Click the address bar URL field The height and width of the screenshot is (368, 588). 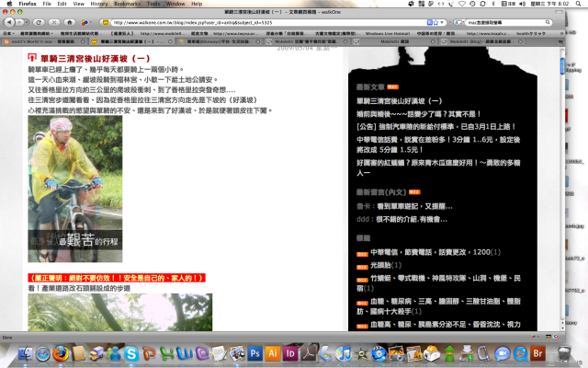pos(268,22)
